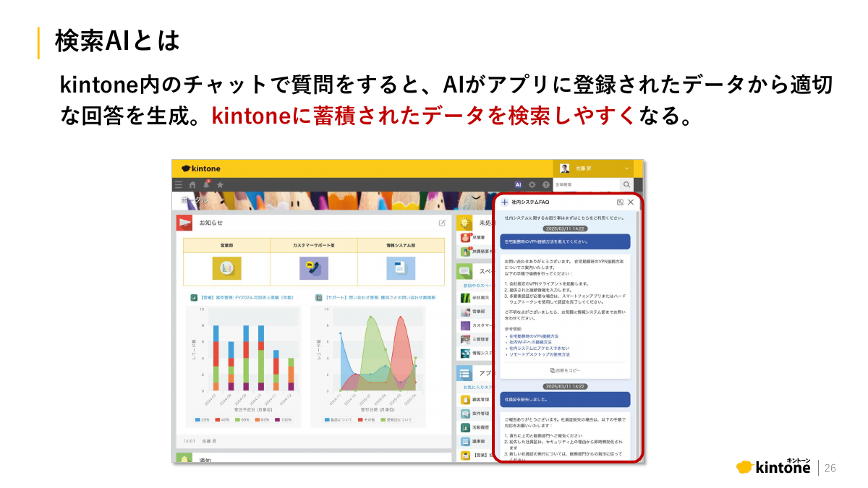The image size is (868, 488).
Task: Close the 社内システムFAQ chat panel
Action: click(x=631, y=202)
